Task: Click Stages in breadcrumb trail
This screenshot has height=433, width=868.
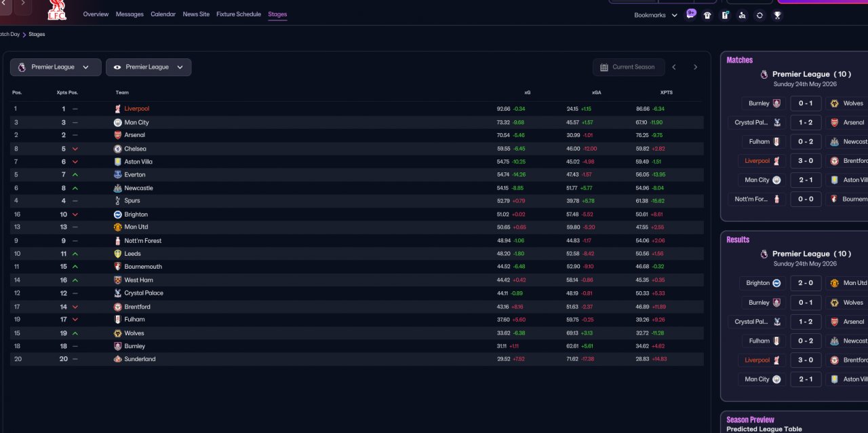Action: pyautogui.click(x=37, y=34)
